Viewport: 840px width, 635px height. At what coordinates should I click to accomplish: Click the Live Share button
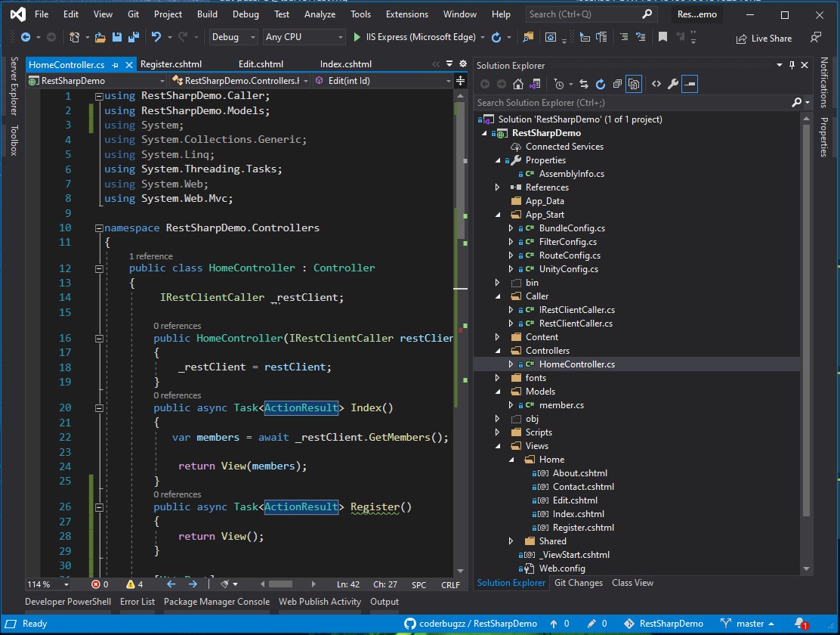(x=764, y=39)
